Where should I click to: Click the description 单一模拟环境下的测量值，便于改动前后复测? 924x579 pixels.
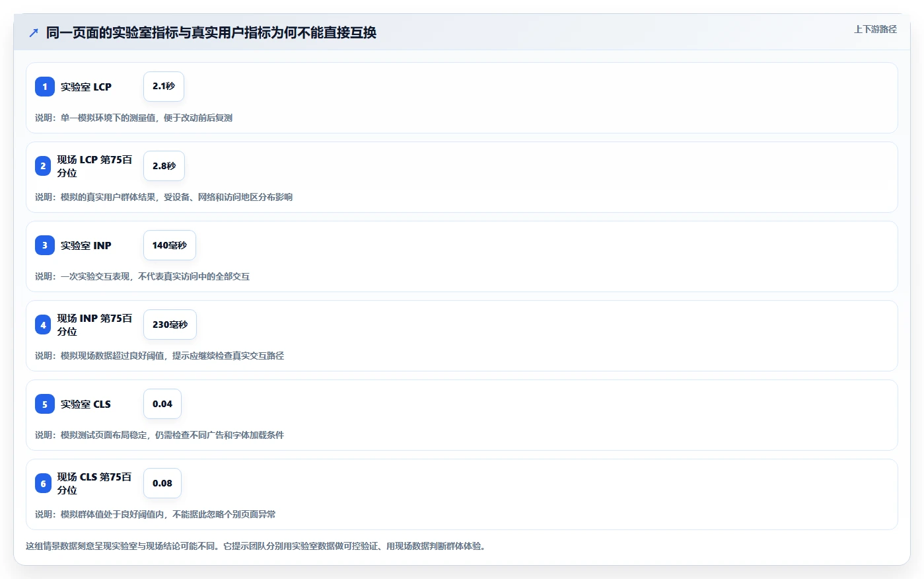(x=133, y=118)
